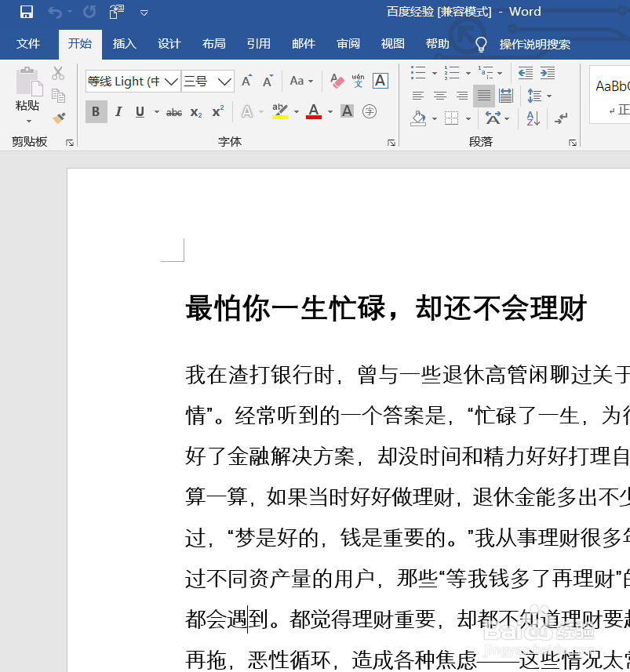Viewport: 630px width, 672px height.
Task: Enable Center alignment
Action: click(x=440, y=96)
